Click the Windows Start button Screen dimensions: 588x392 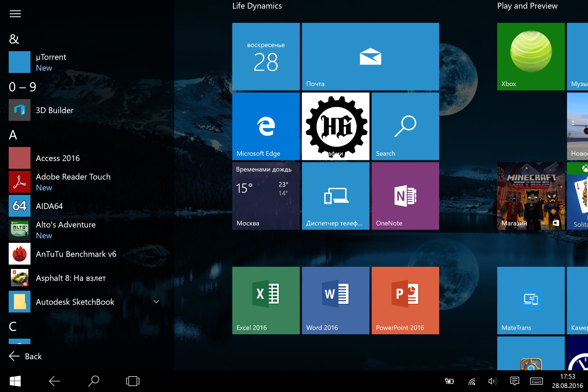pyautogui.click(x=15, y=381)
